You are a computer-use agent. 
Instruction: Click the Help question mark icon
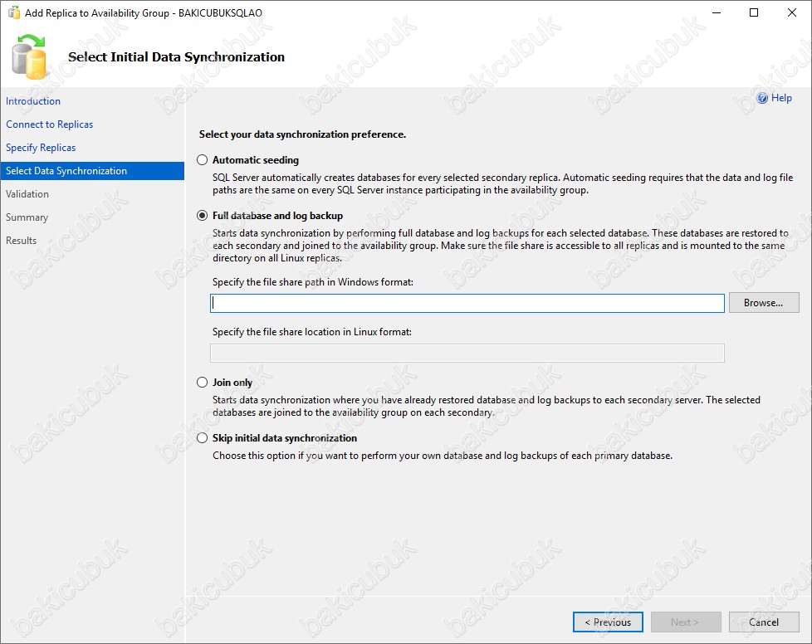coord(762,99)
